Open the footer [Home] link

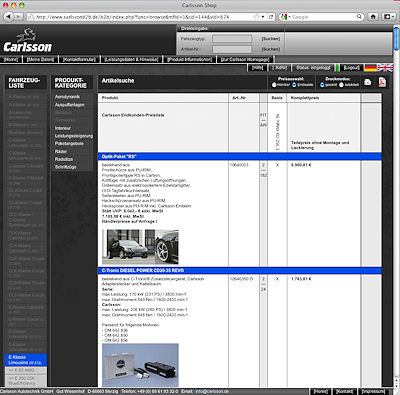(321, 392)
